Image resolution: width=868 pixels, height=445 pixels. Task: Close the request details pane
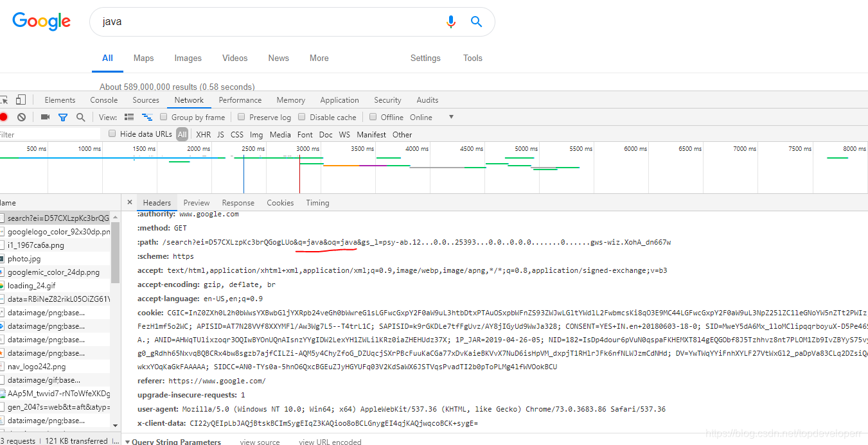[129, 202]
